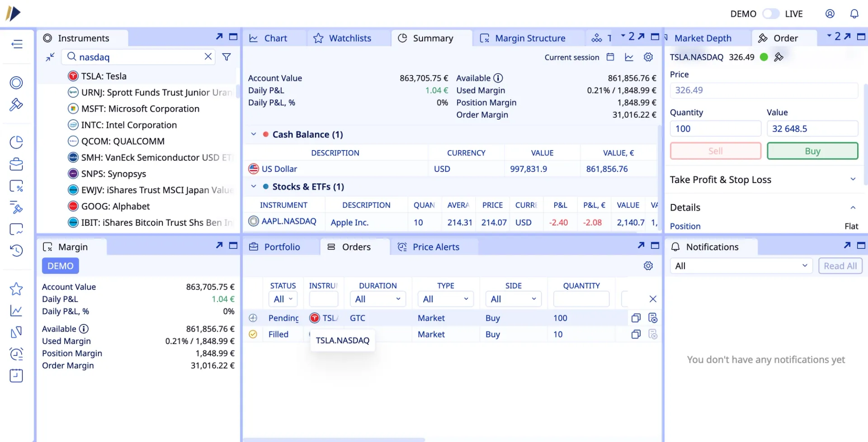Collapse the Stocks & ETFs section
Viewport: 868px width, 442px height.
254,187
